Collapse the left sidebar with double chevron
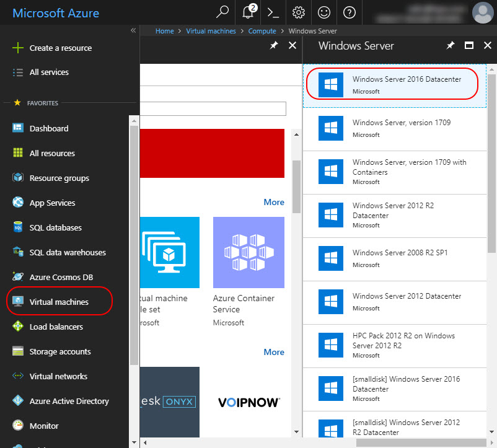This screenshot has height=448, width=497. [x=133, y=30]
